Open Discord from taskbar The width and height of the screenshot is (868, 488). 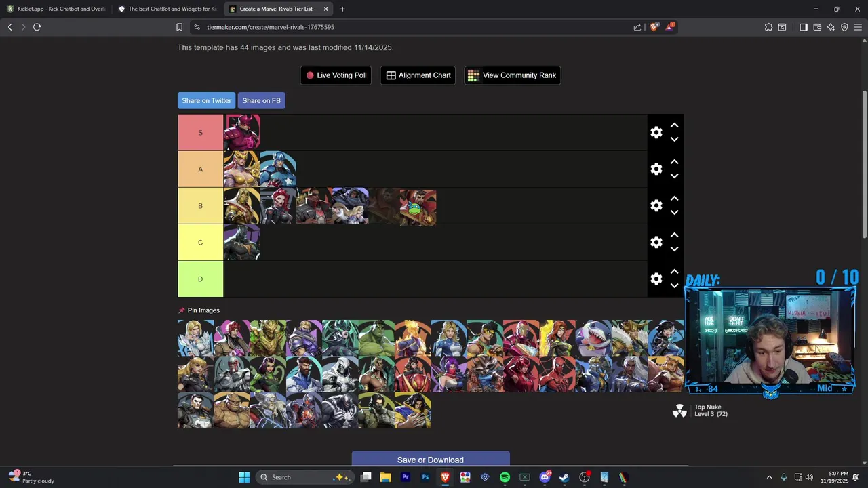[x=545, y=477]
